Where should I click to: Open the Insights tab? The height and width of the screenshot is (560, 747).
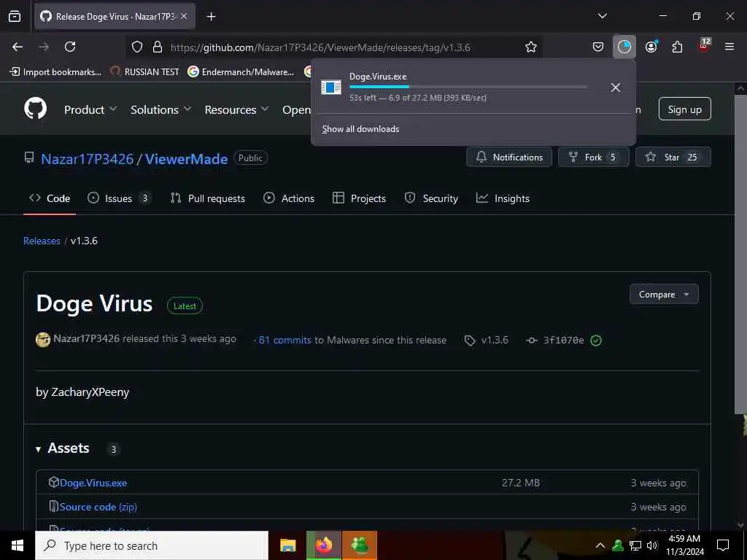[503, 198]
